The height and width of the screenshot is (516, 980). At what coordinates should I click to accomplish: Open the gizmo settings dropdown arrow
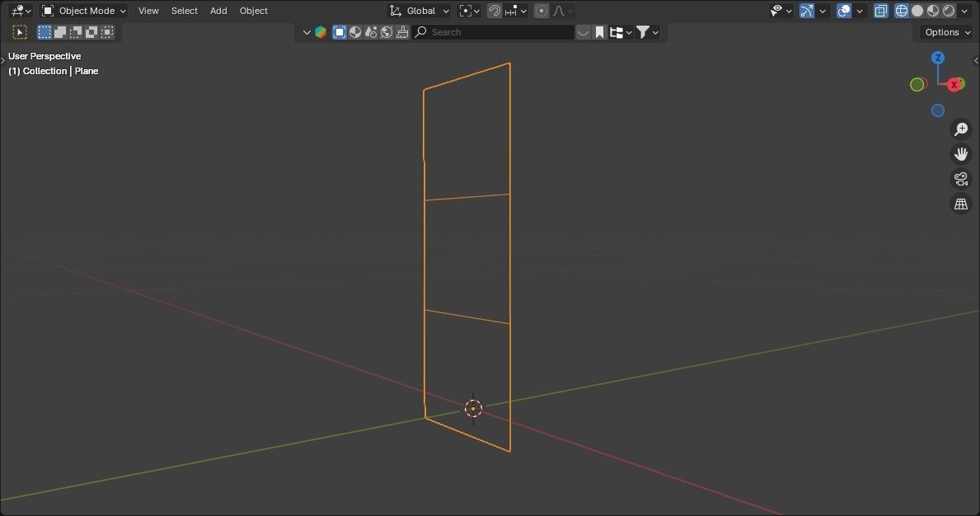point(823,11)
